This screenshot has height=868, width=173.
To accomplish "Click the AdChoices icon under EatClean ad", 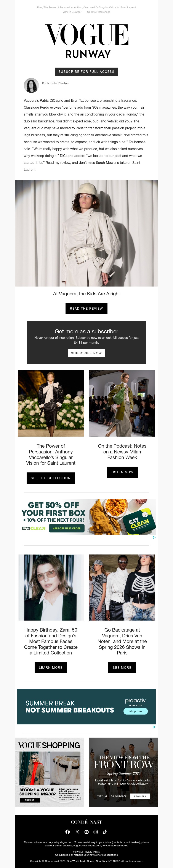I will 154,537.
